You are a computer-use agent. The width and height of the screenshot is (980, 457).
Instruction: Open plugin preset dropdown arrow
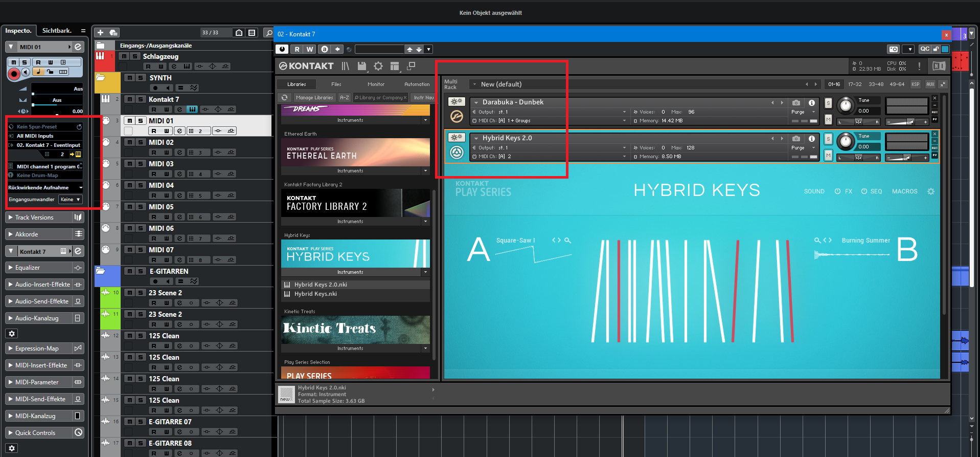(x=429, y=49)
